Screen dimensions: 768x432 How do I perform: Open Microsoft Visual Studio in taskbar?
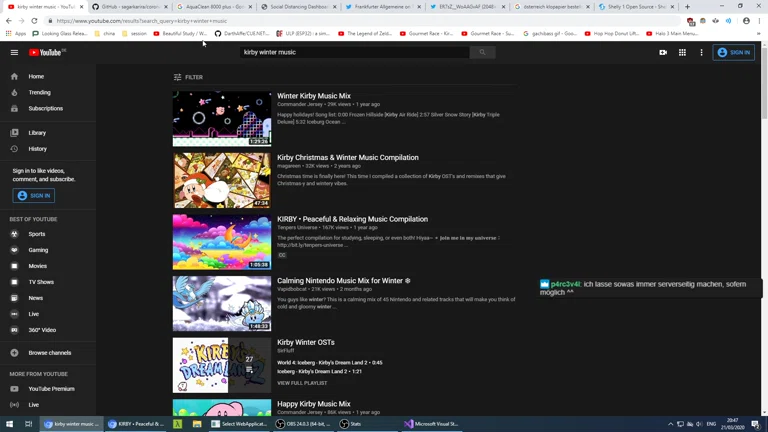pyautogui.click(x=431, y=424)
